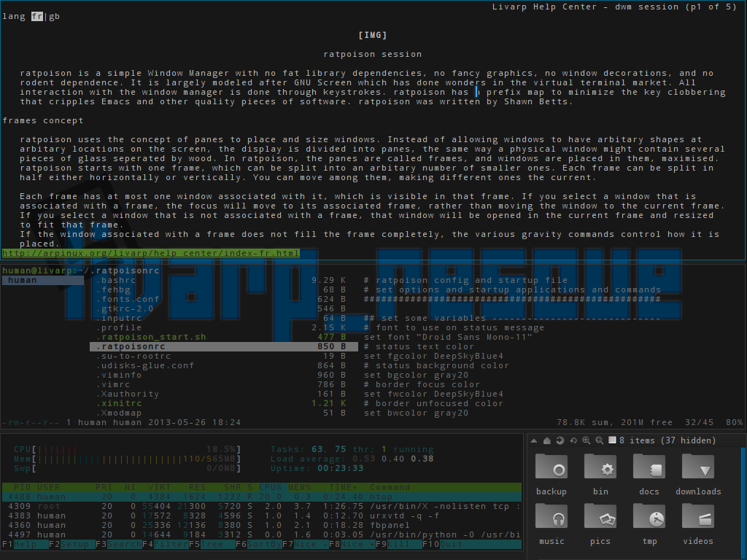Sort htop by the Command column header

390,487
